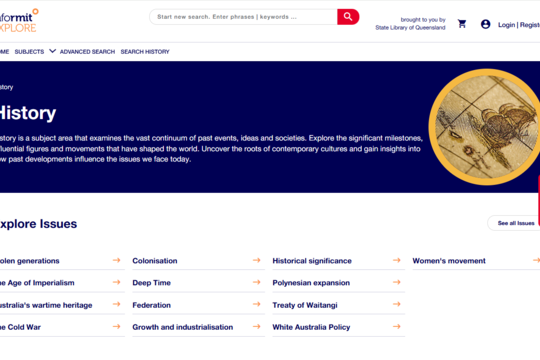Screen dimensions: 540x360
Task: Open the Growth and industrialisation link
Action: (183, 327)
